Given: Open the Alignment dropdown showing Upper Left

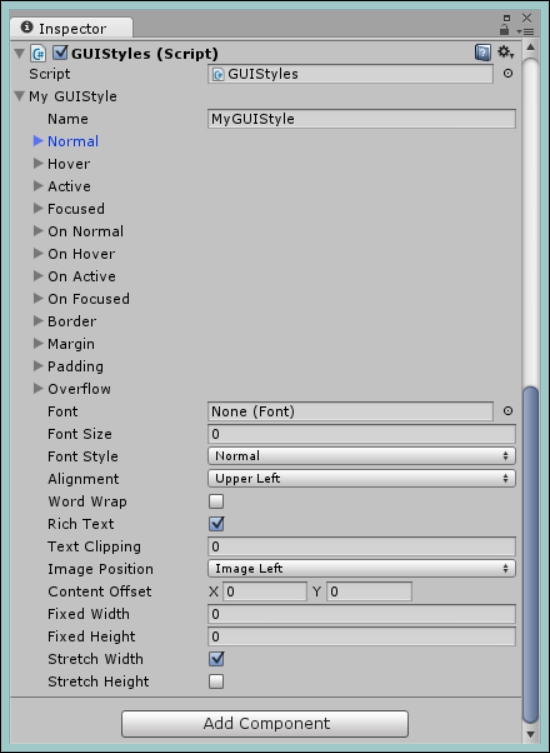Looking at the screenshot, I should pyautogui.click(x=362, y=478).
